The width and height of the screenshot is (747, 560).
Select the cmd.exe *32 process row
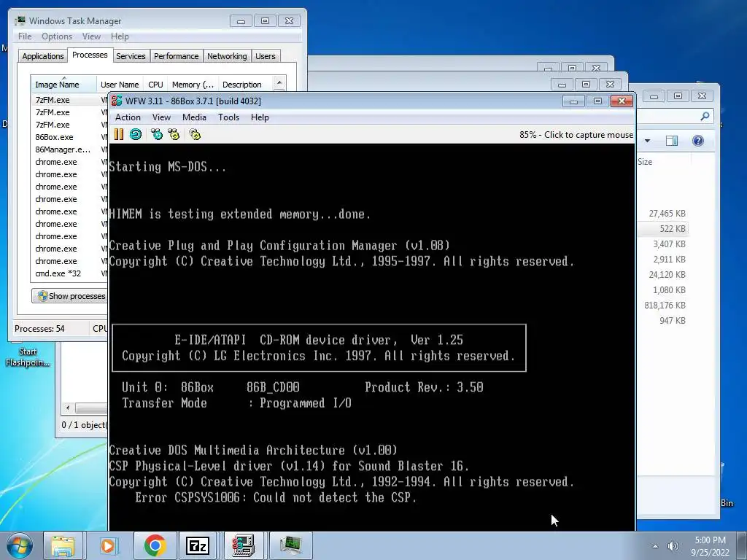69,273
